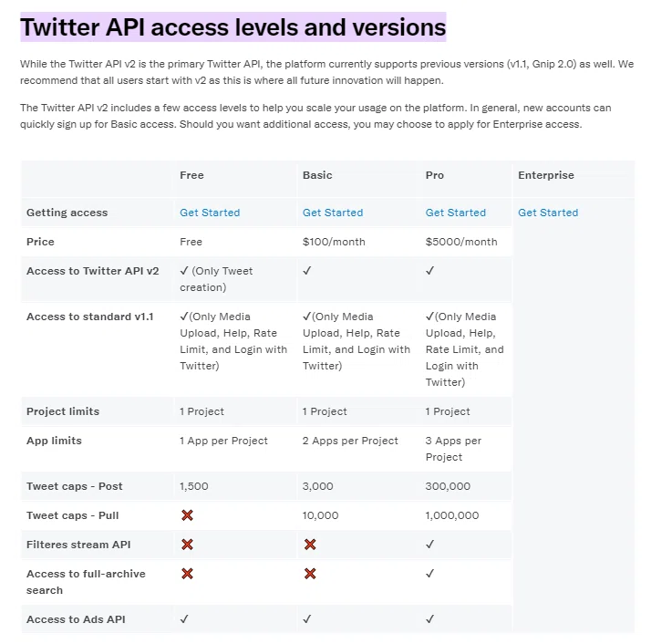Select the Enterprise column header
Screen dimensions: 651x644
[x=546, y=175]
